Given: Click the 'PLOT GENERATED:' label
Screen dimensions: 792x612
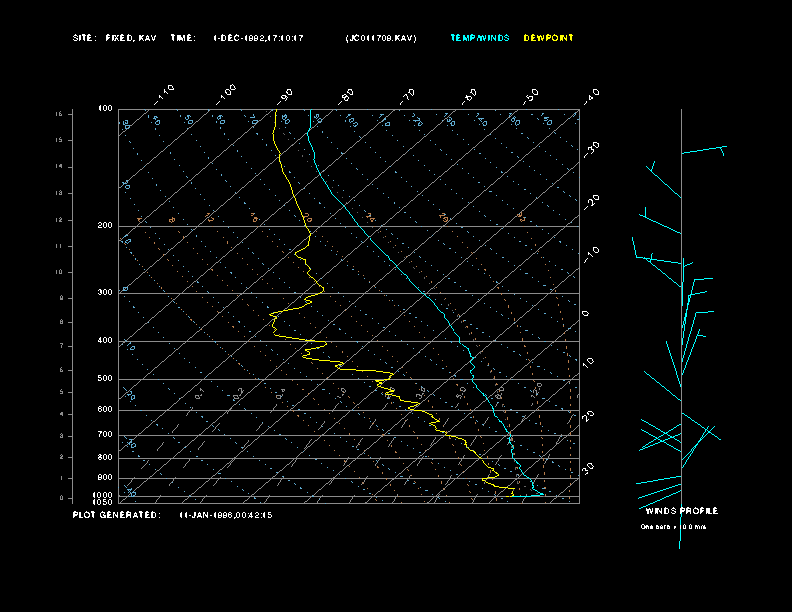Looking at the screenshot, I should tap(117, 515).
